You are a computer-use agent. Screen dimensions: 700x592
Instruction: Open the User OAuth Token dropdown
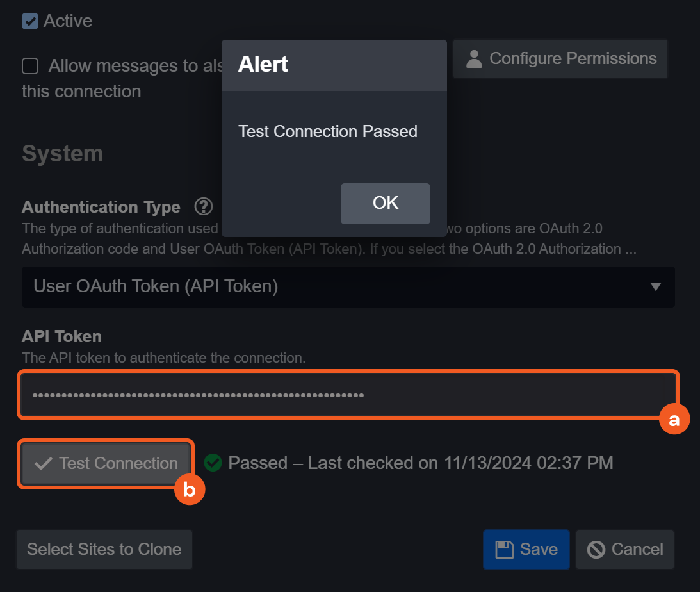(x=348, y=286)
